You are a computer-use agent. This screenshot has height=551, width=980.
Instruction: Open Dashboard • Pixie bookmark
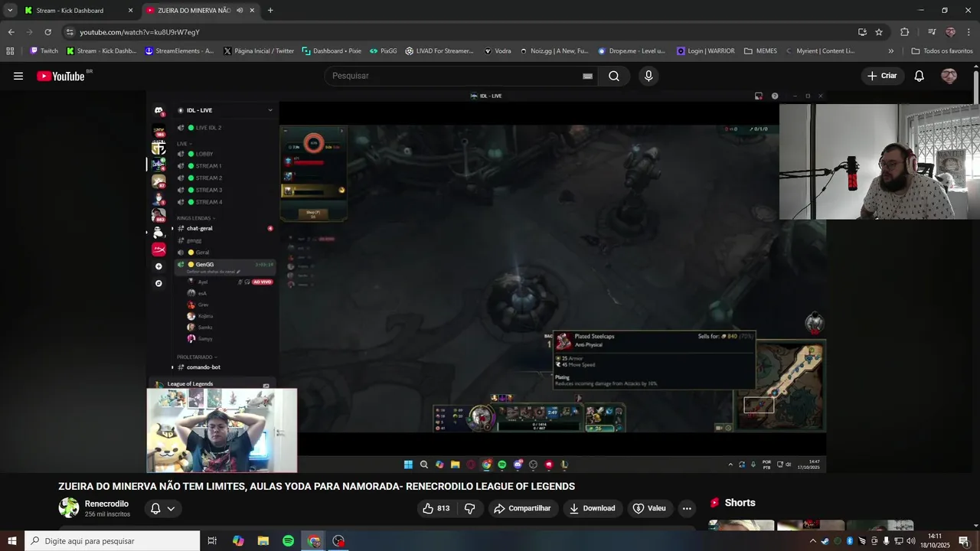[x=332, y=51]
